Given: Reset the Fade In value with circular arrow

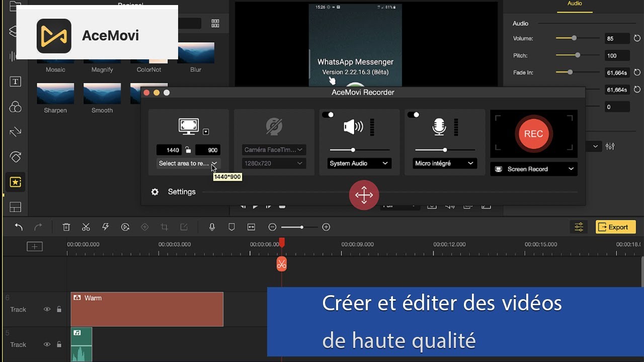Looking at the screenshot, I should pos(637,72).
